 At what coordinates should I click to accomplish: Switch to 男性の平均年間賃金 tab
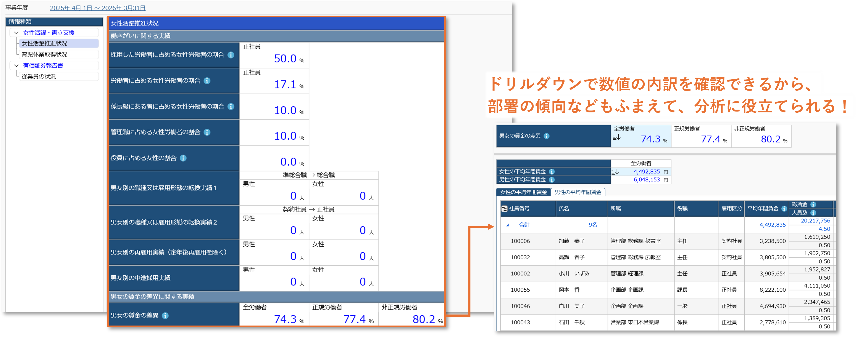pyautogui.click(x=578, y=192)
